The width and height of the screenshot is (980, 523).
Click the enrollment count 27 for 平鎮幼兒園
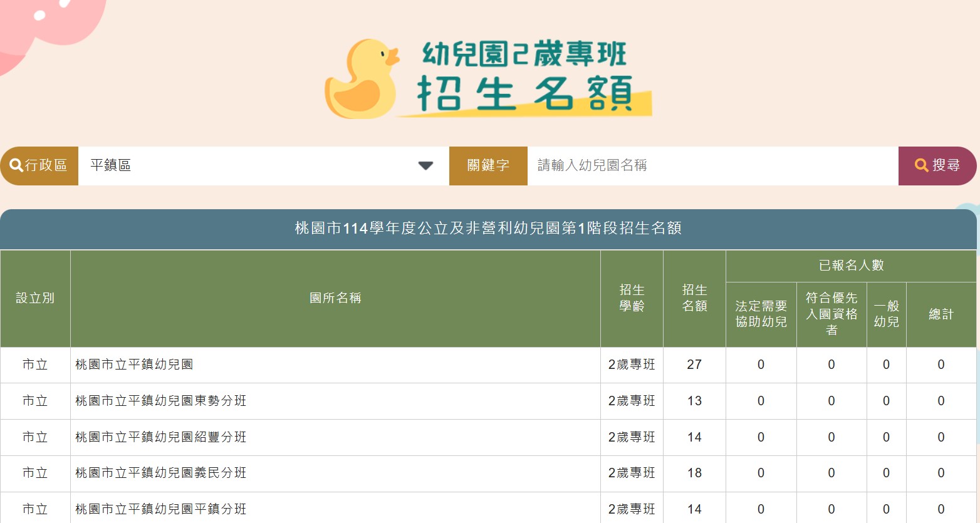coord(694,365)
